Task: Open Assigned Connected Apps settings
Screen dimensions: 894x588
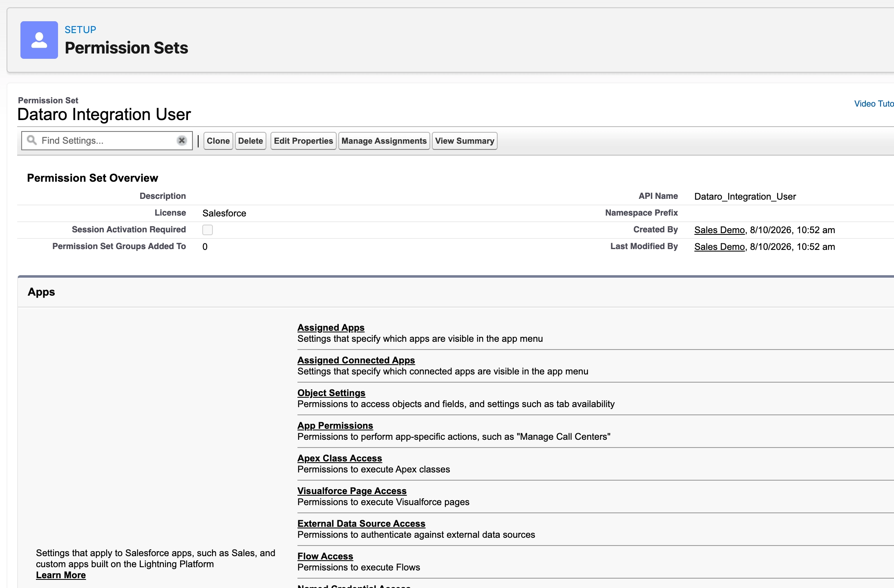Action: (356, 360)
